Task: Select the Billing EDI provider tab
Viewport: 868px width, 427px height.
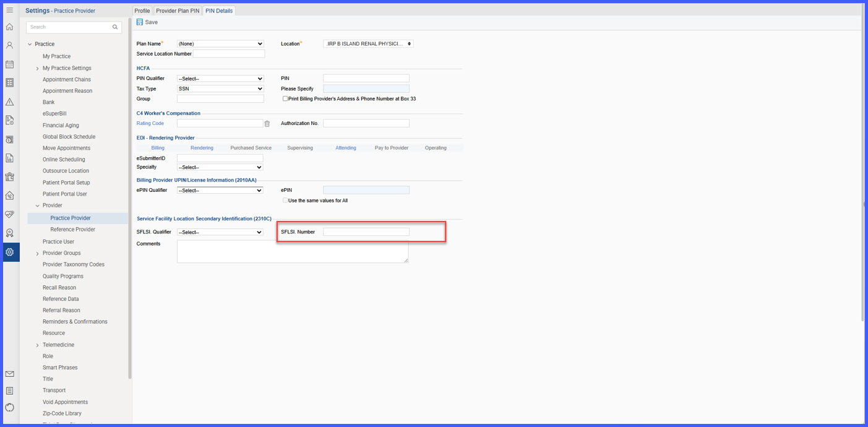Action: (x=158, y=148)
